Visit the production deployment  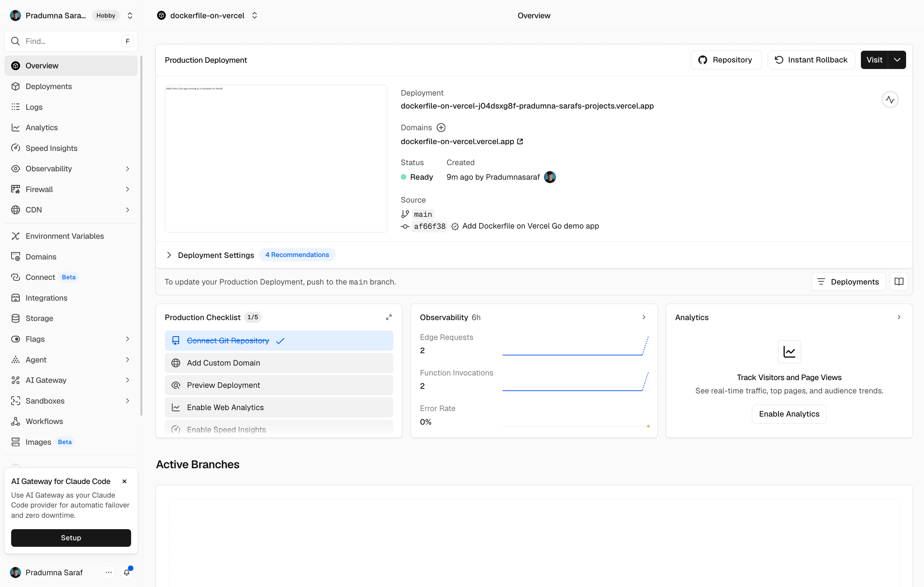click(x=874, y=60)
